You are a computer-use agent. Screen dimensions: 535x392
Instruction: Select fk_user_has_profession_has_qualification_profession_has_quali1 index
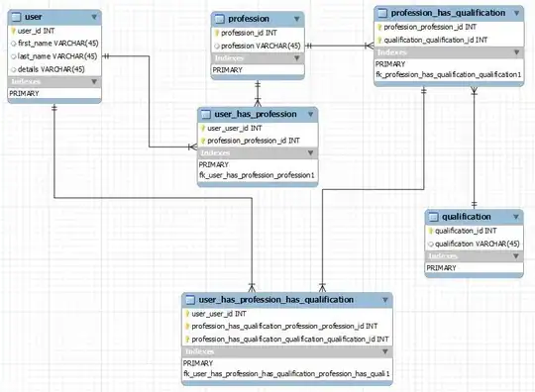[x=287, y=374]
